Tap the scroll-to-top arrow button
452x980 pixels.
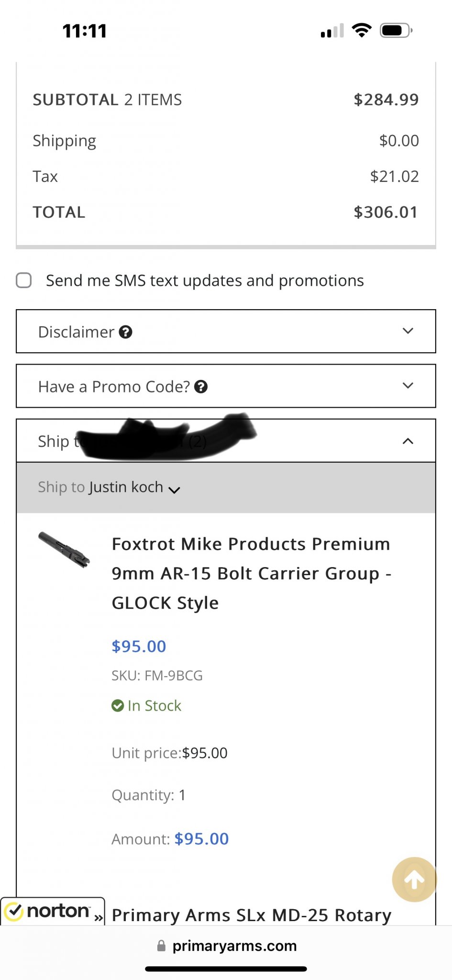coord(414,880)
